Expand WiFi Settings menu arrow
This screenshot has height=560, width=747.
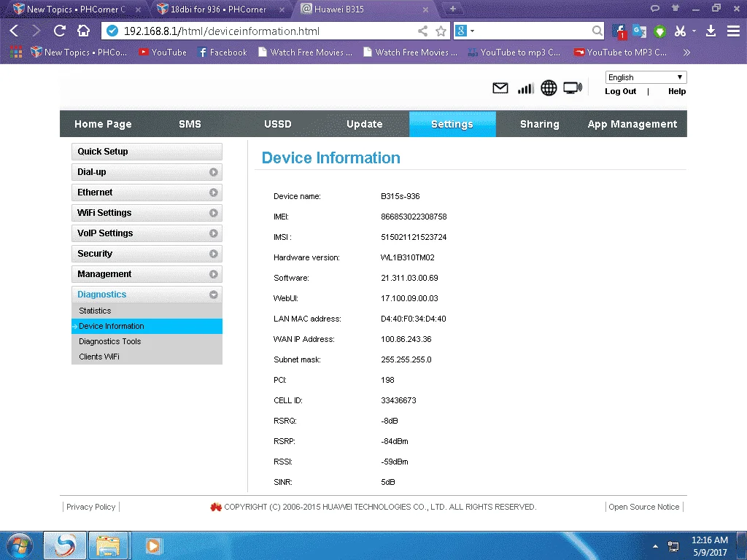[214, 213]
